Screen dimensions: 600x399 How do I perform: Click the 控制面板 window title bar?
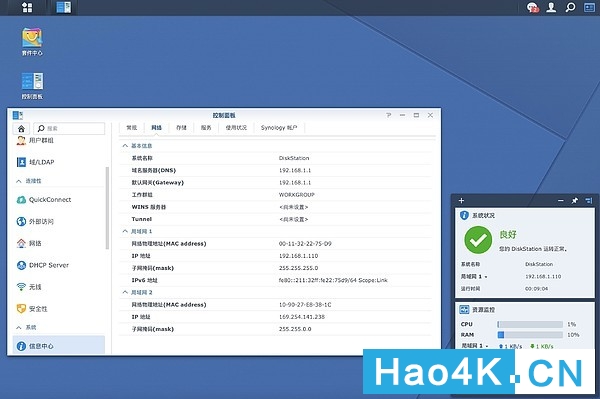pyautogui.click(x=224, y=115)
